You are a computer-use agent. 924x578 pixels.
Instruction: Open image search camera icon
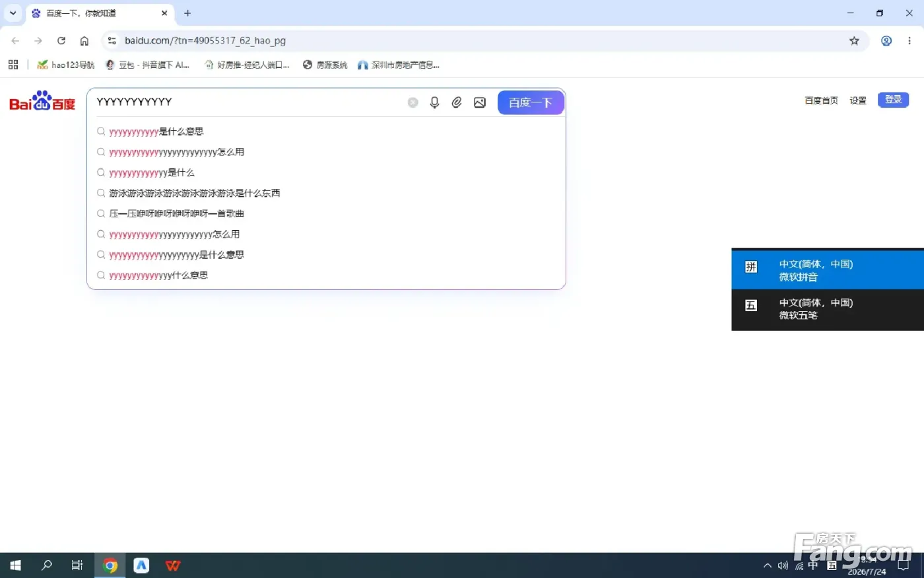480,102
